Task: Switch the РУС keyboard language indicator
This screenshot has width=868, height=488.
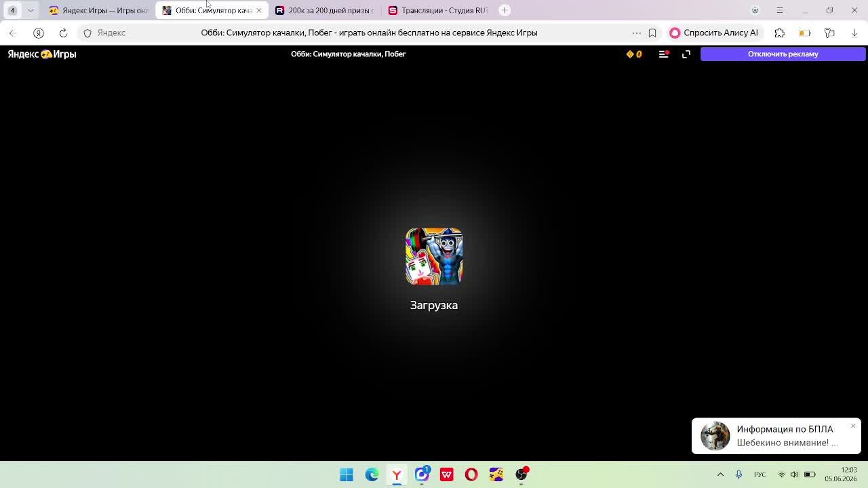Action: coord(760,474)
